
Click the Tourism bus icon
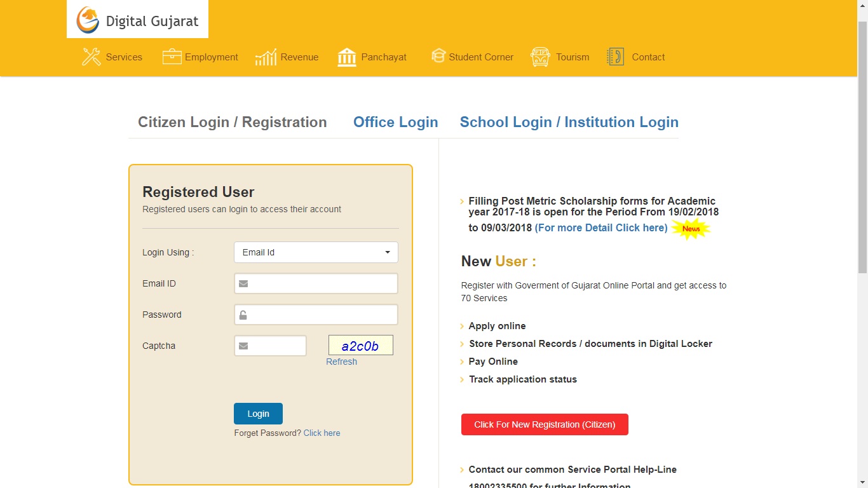539,57
